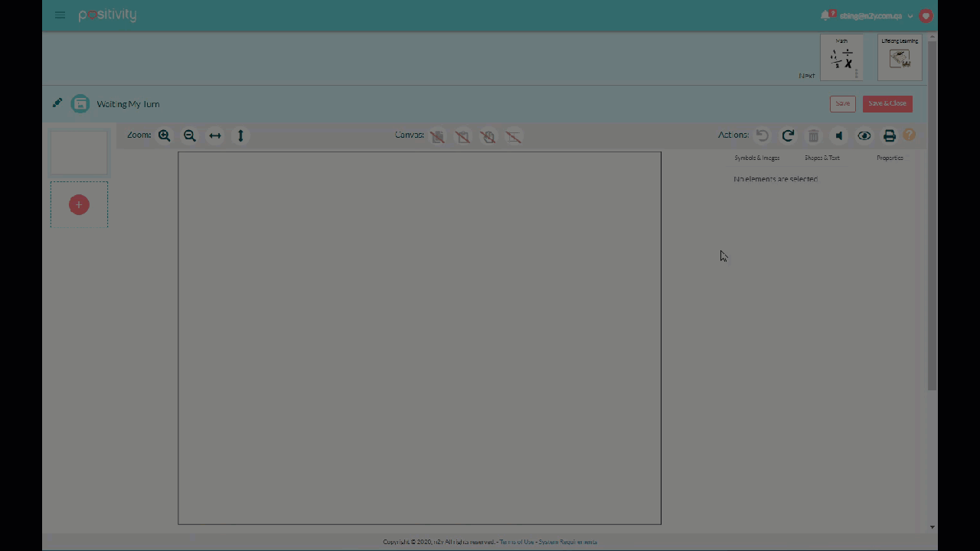The height and width of the screenshot is (551, 980).
Task: Open the Lifelong Learning activity card
Action: 900,57
